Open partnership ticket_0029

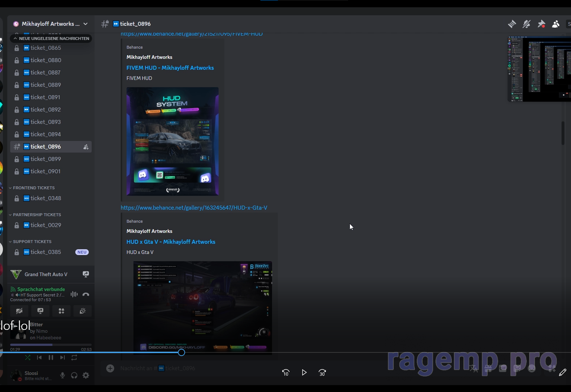pyautogui.click(x=51, y=225)
